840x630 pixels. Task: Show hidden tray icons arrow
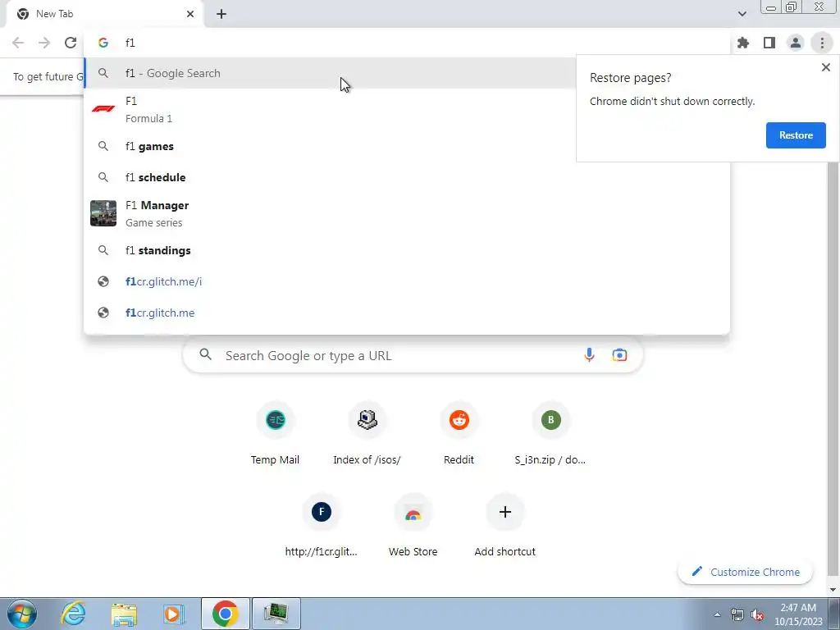[x=717, y=614]
